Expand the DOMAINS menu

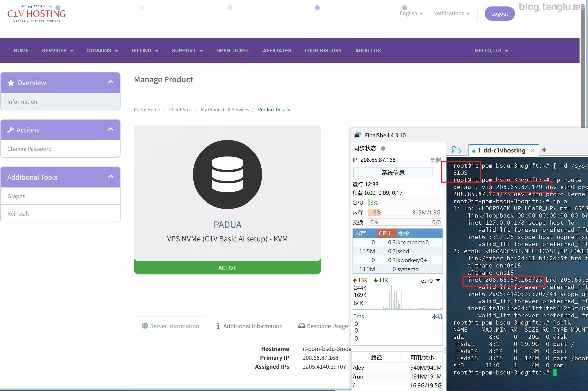tap(102, 51)
